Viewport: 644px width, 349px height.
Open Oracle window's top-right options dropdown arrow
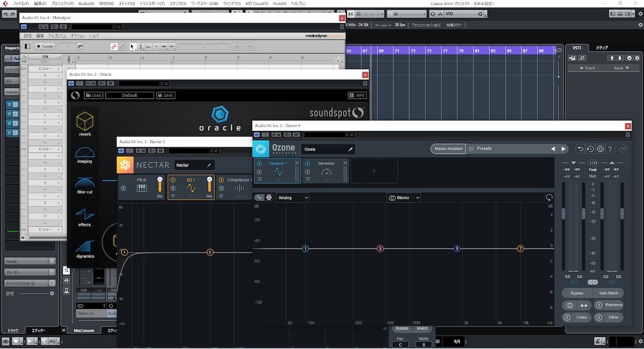click(365, 83)
